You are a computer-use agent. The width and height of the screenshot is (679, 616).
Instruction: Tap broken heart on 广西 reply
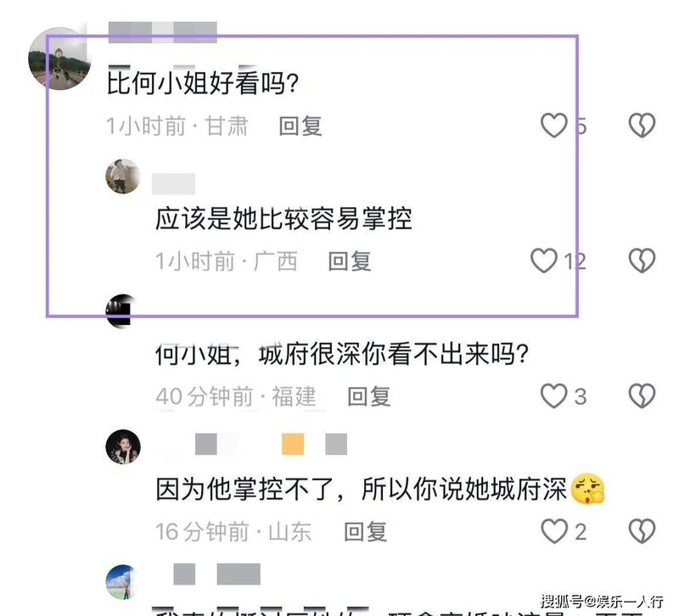(642, 260)
